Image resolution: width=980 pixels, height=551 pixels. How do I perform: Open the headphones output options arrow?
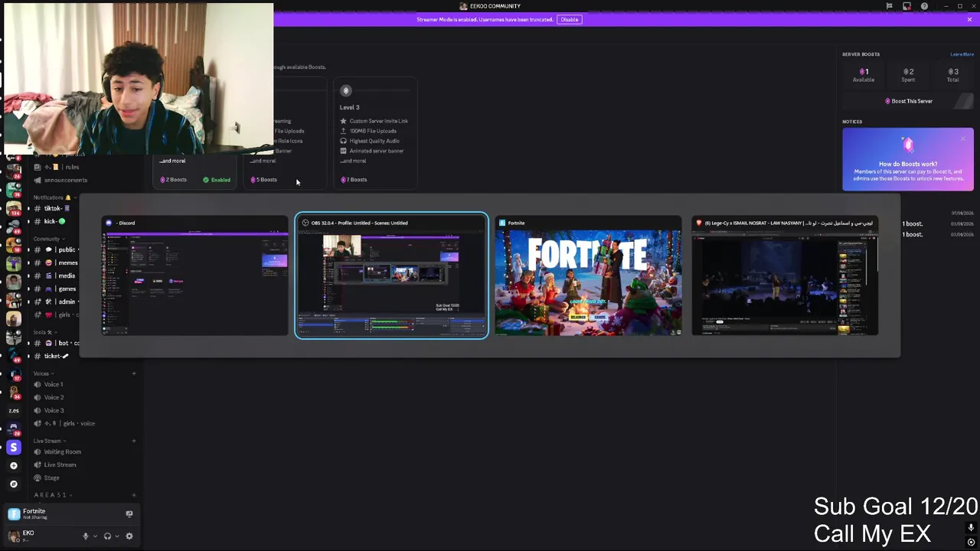(116, 536)
